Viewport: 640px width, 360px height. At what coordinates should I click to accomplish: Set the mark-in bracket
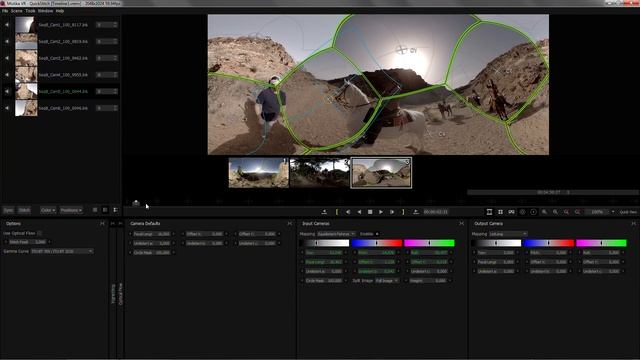(337, 212)
